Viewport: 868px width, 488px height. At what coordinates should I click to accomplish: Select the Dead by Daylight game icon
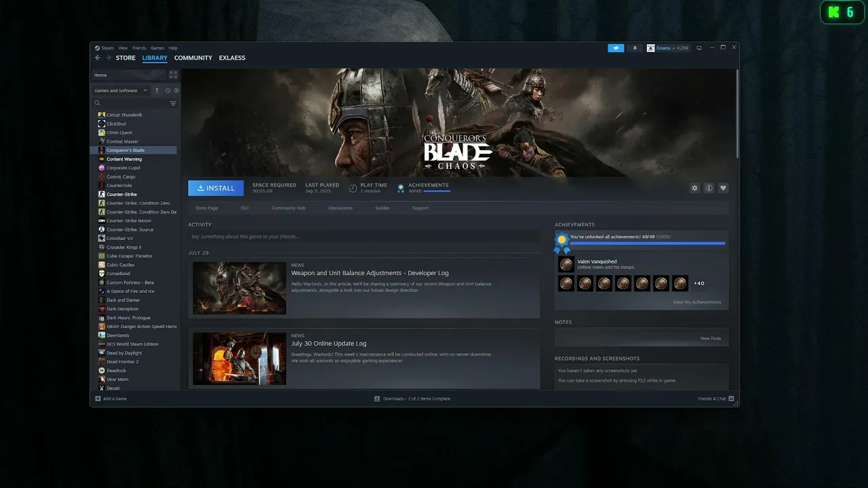click(101, 353)
